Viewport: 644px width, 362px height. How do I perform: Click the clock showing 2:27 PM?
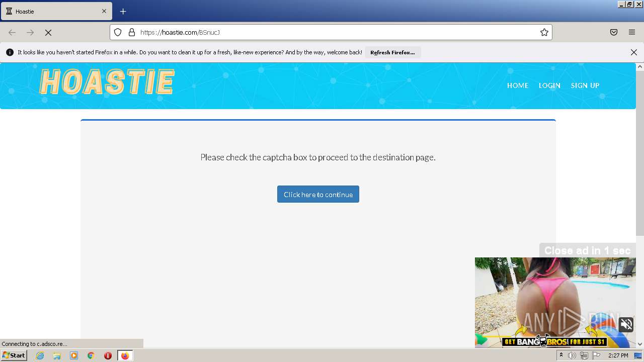pyautogui.click(x=618, y=355)
